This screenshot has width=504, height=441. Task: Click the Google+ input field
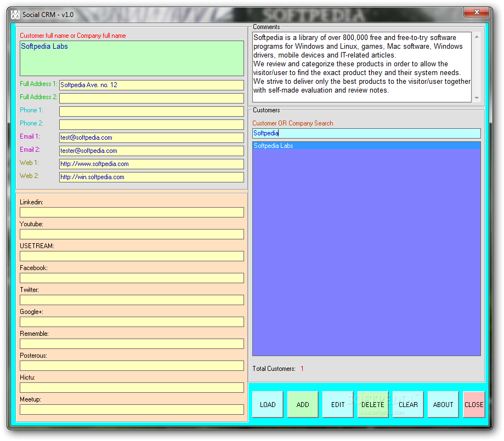coord(132,322)
